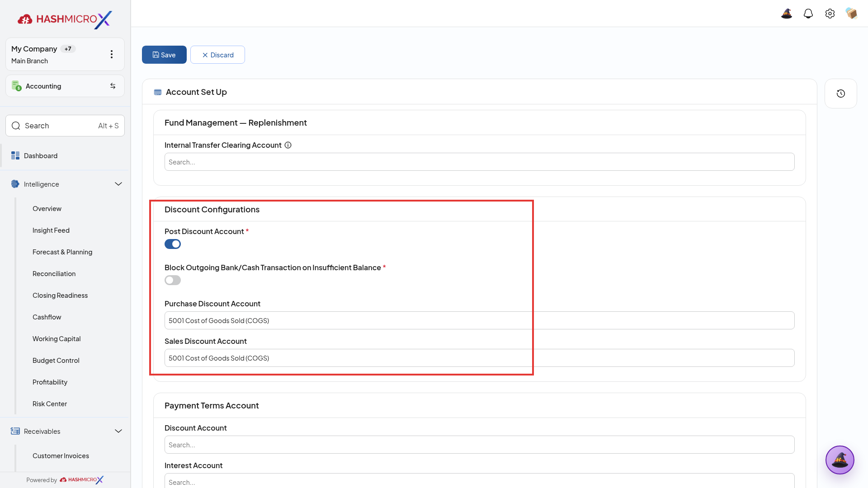
Task: Open the notifications bell
Action: tap(808, 14)
